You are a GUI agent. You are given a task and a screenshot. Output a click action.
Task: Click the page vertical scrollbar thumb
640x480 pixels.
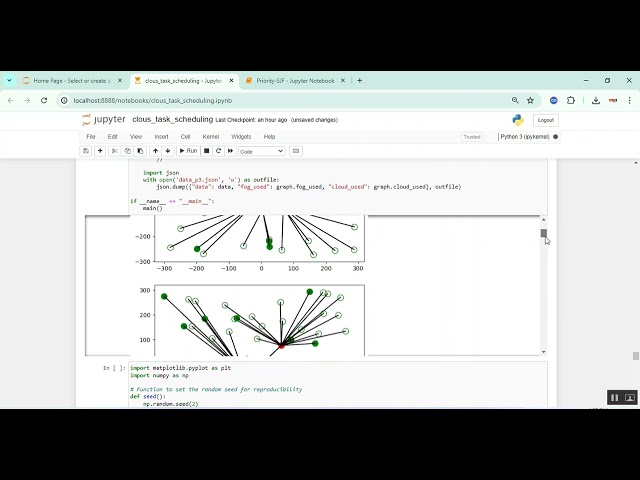636,356
